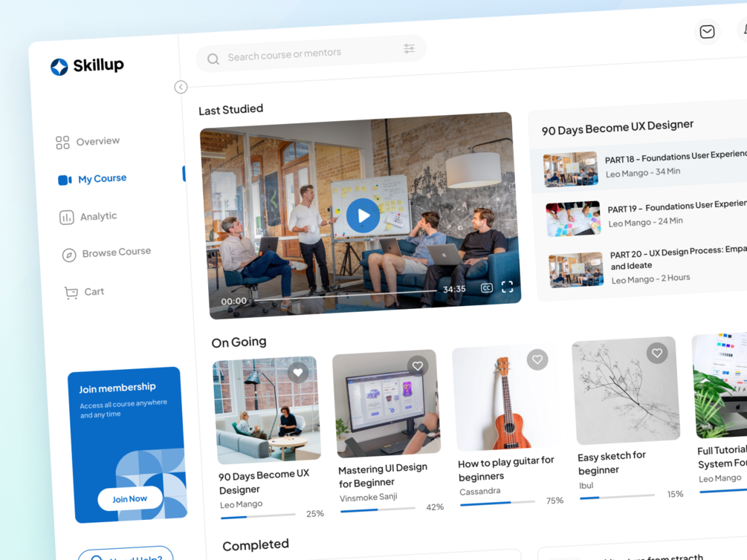Viewport: 747px width, 560px height.
Task: Click the 34:35 video duration
Action: click(454, 289)
